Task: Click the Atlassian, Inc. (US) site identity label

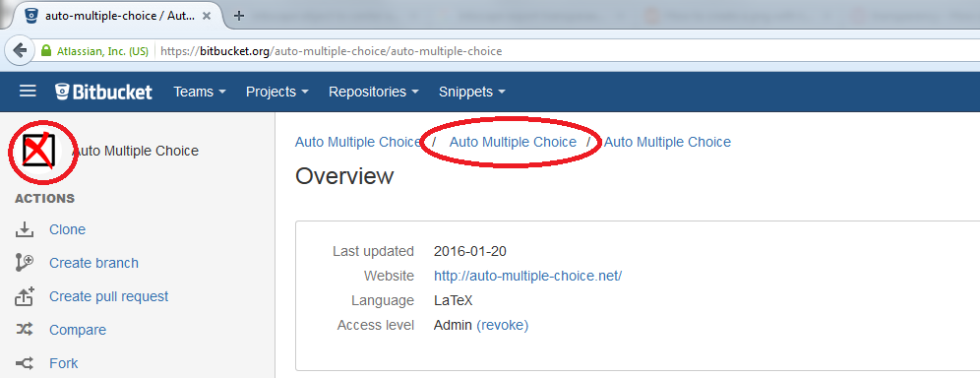Action: [102, 51]
